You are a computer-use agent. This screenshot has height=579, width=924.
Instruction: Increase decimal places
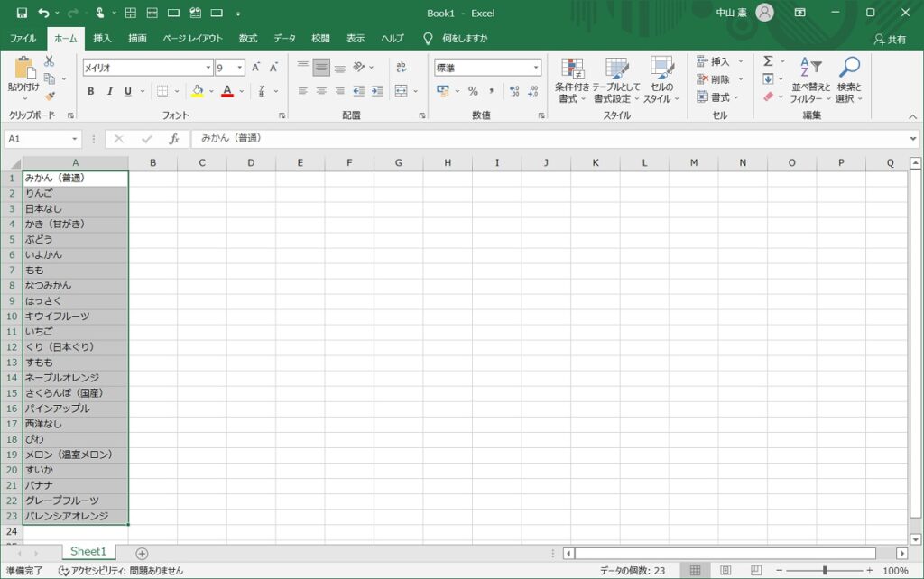pyautogui.click(x=514, y=91)
